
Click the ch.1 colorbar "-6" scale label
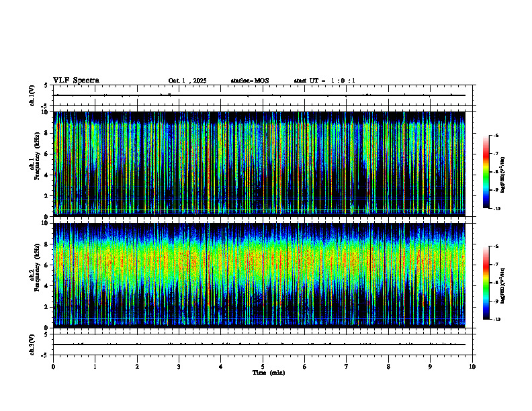pos(496,136)
